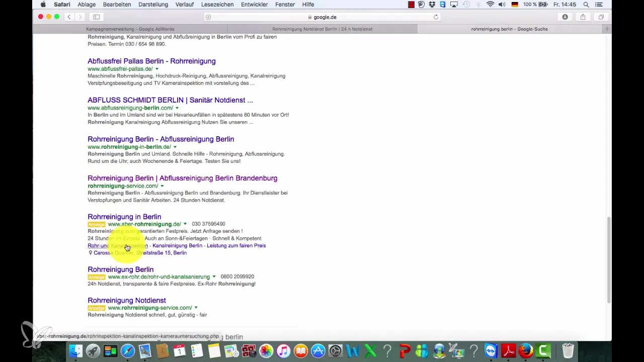The image size is (644, 362).
Task: Open Safari compass icon in Dock
Action: [x=127, y=350]
